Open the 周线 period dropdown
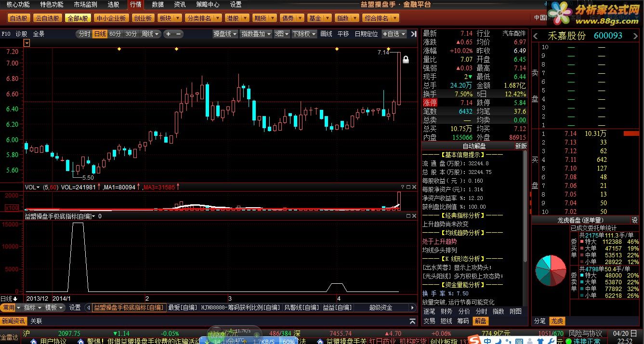 (x=150, y=34)
